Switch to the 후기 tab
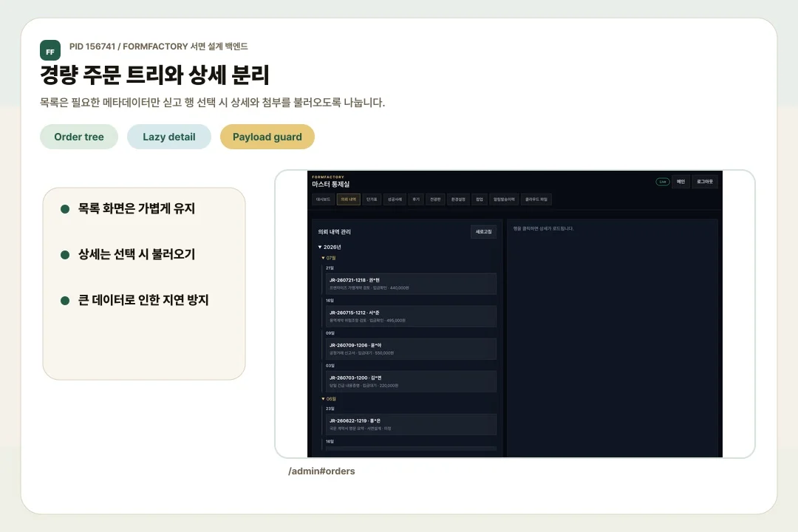 [416, 199]
